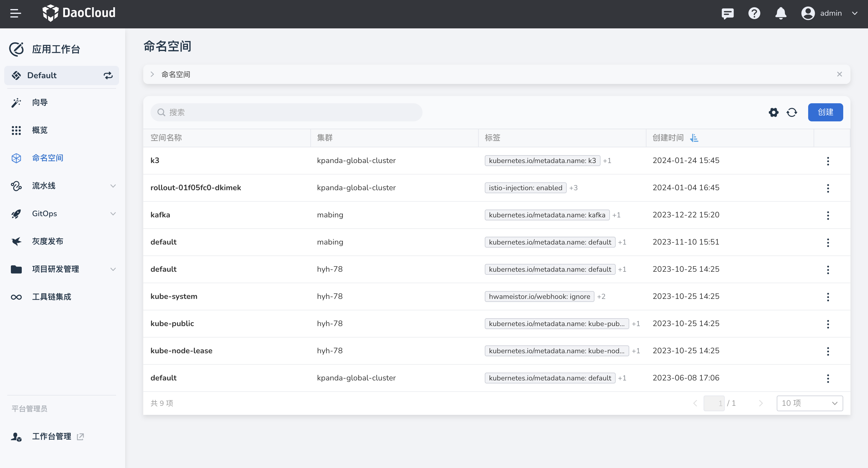Screen dimensions: 868x468
Task: Toggle the hamburger menu to collapse sidebar
Action: (x=15, y=14)
